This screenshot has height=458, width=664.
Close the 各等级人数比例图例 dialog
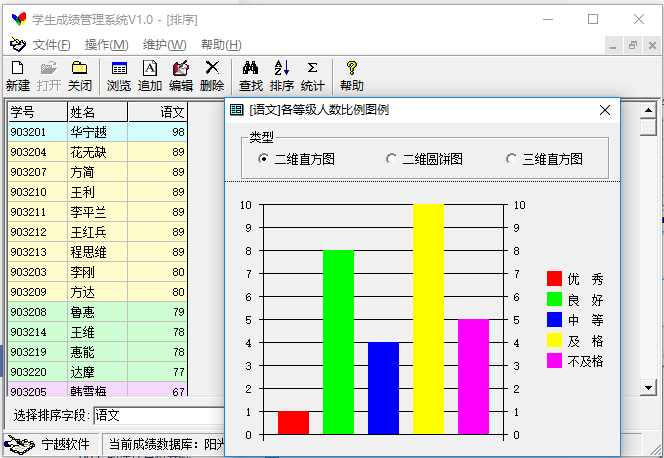pos(604,110)
